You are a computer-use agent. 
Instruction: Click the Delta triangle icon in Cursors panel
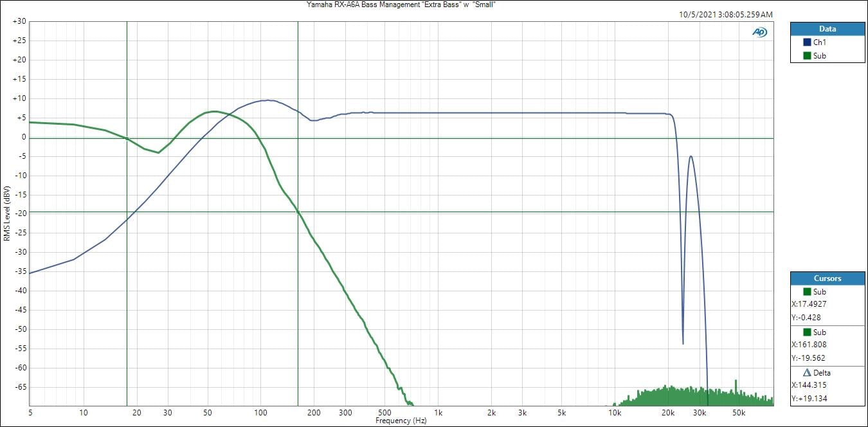[808, 373]
